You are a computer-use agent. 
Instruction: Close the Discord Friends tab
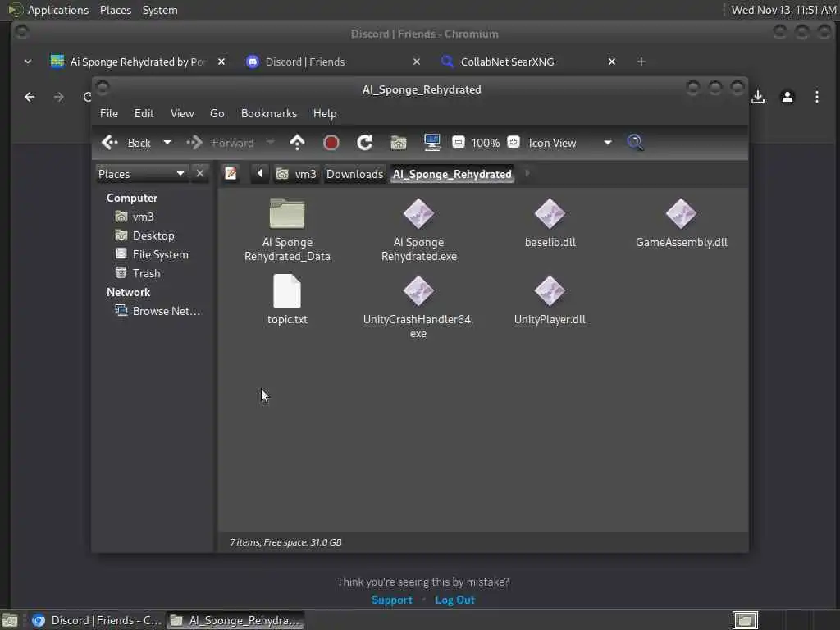(x=416, y=62)
